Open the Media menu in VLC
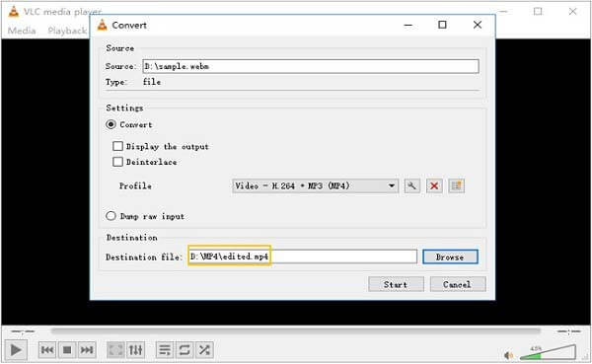 pyautogui.click(x=22, y=31)
